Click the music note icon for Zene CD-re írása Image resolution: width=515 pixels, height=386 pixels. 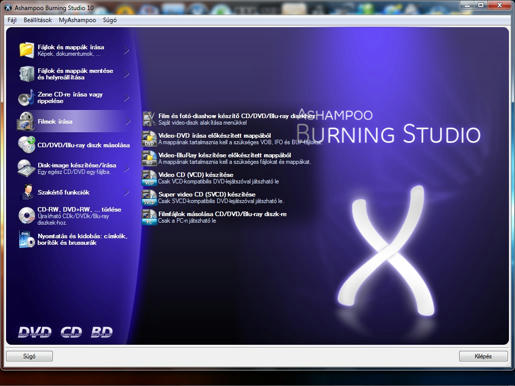[26, 97]
